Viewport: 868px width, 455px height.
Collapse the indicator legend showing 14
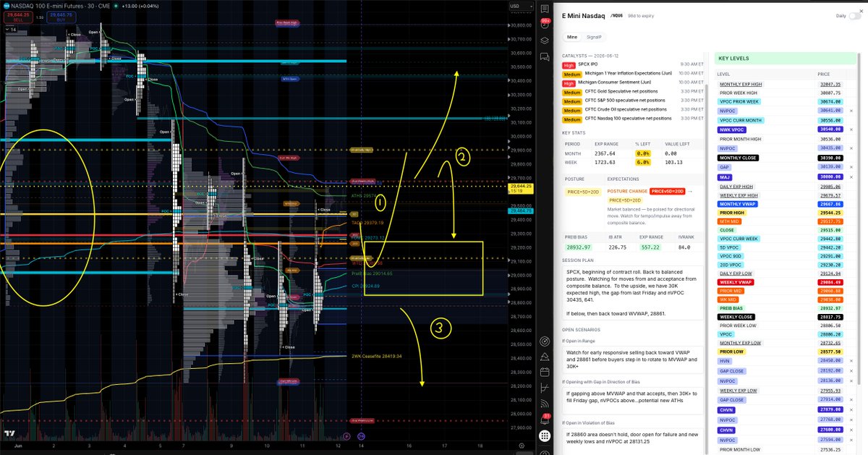[x=12, y=30]
